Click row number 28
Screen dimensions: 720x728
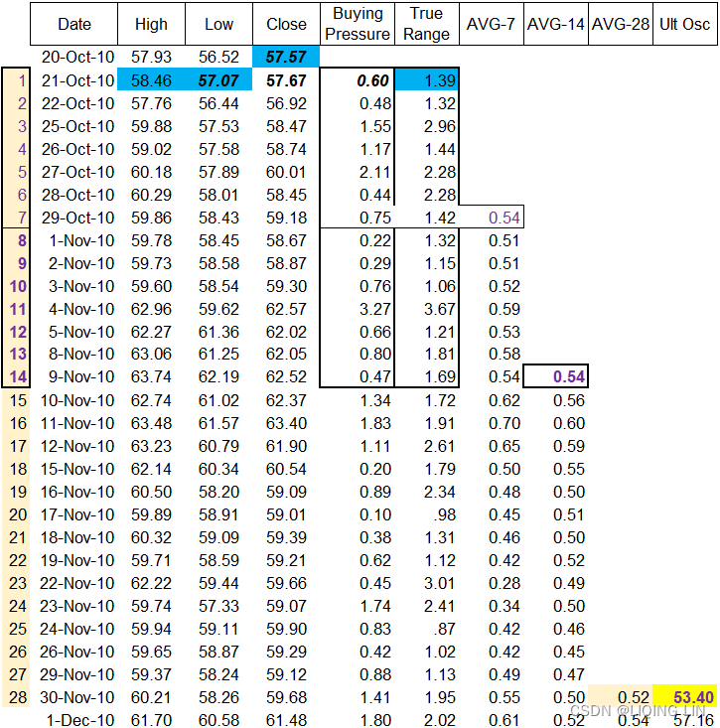click(18, 697)
